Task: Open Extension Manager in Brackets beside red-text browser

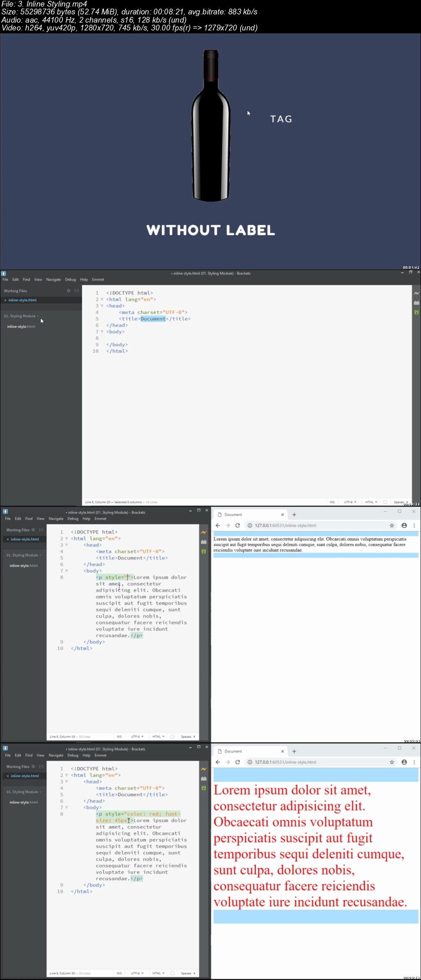Action: point(204,778)
